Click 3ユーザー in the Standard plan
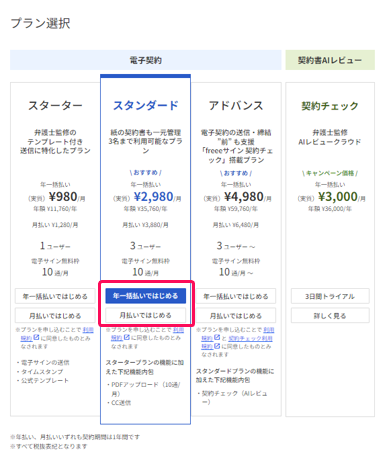 pyautogui.click(x=146, y=246)
